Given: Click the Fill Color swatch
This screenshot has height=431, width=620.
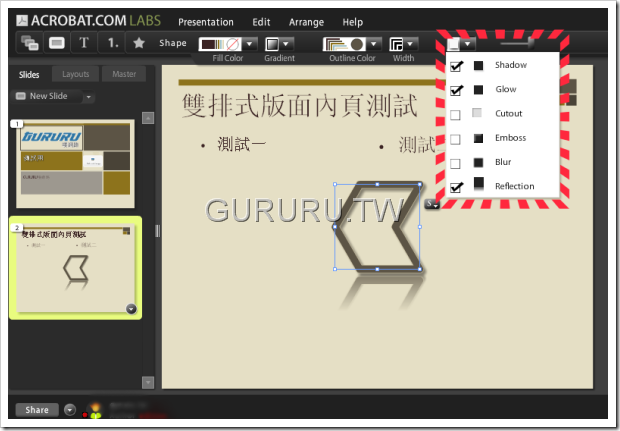Looking at the screenshot, I should pyautogui.click(x=220, y=44).
